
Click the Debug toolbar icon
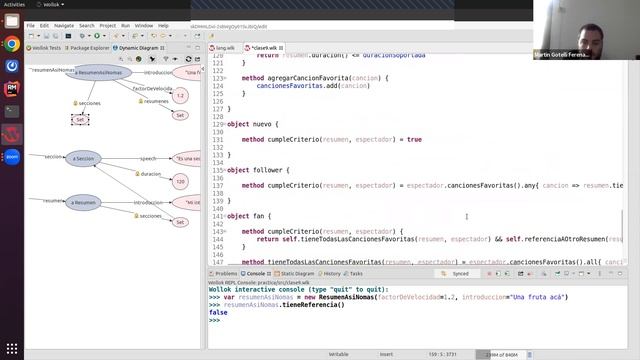[x=82, y=36]
